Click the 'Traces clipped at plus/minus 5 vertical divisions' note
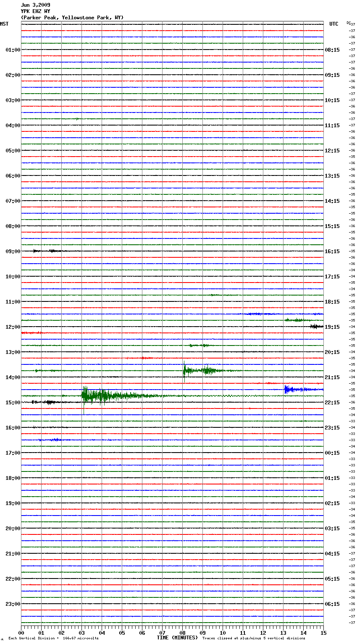The height and width of the screenshot is (644, 357). click(254, 639)
